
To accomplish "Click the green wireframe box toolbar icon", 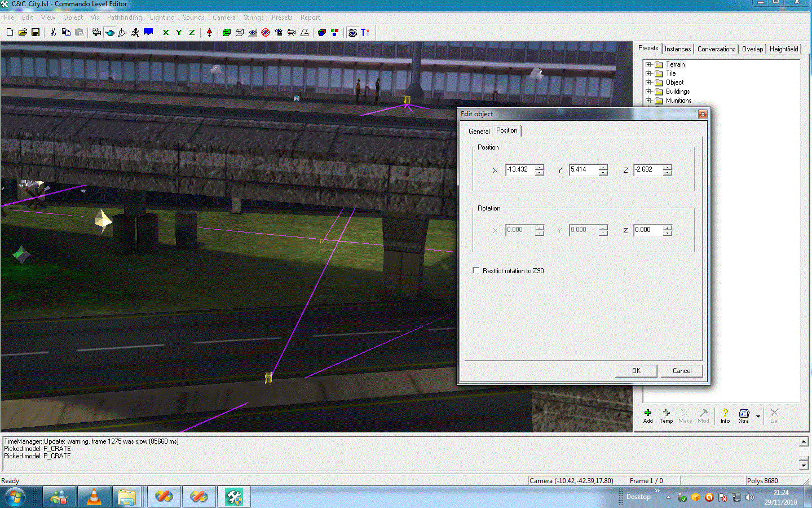I will point(227,33).
